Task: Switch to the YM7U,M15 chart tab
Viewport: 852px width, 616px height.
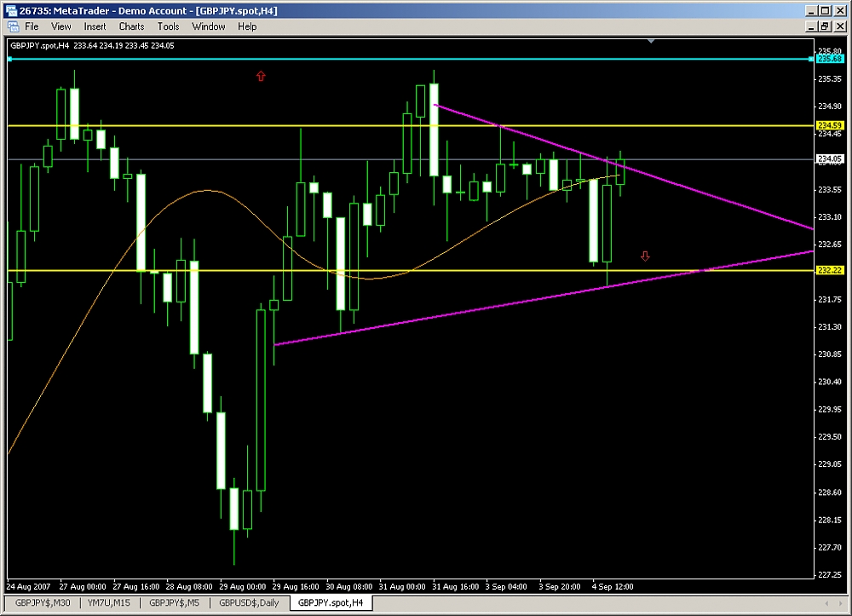Action: [x=110, y=602]
